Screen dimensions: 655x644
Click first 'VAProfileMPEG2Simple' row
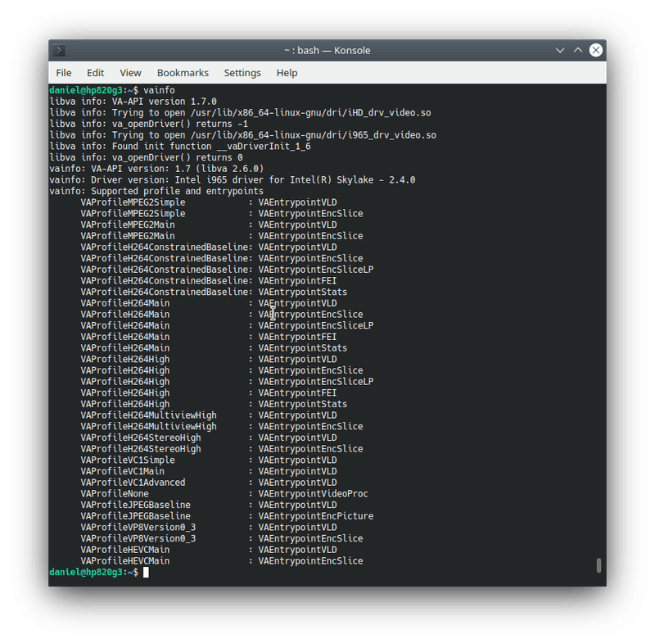[209, 202]
